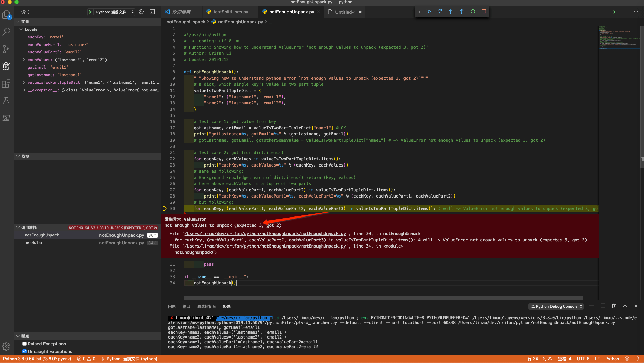Step into in debug toolbar
Viewport: 644px width, 363px height.
click(451, 11)
